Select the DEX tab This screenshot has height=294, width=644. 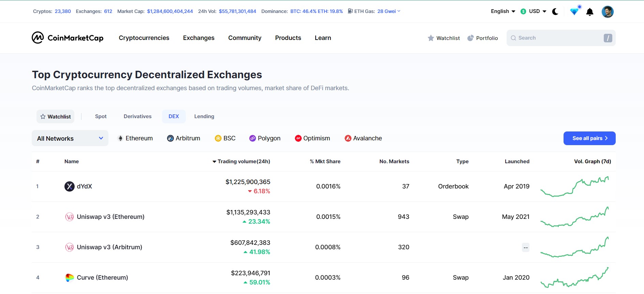(174, 116)
